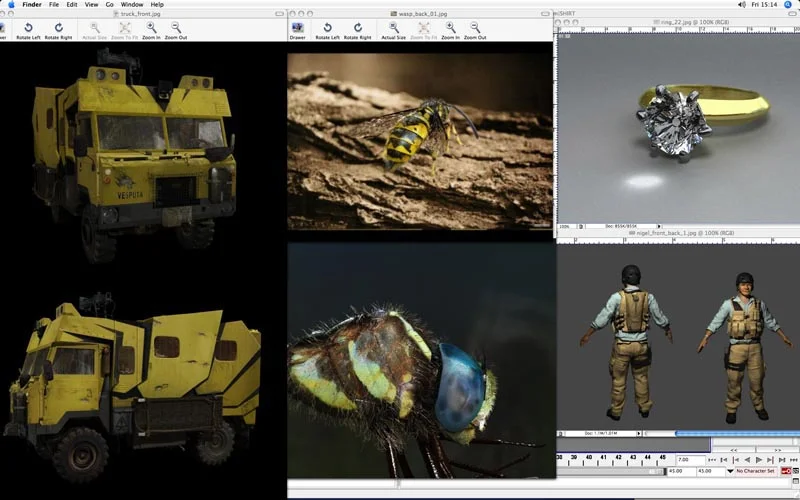The width and height of the screenshot is (800, 500).
Task: Click the second 45.00 range field
Action: point(711,471)
